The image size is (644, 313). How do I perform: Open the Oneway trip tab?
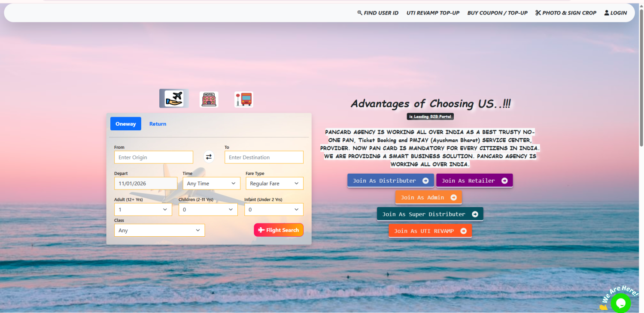coord(126,124)
